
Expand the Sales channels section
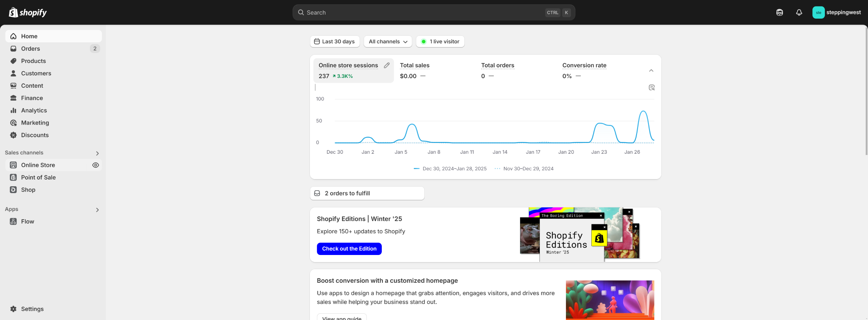[97, 153]
